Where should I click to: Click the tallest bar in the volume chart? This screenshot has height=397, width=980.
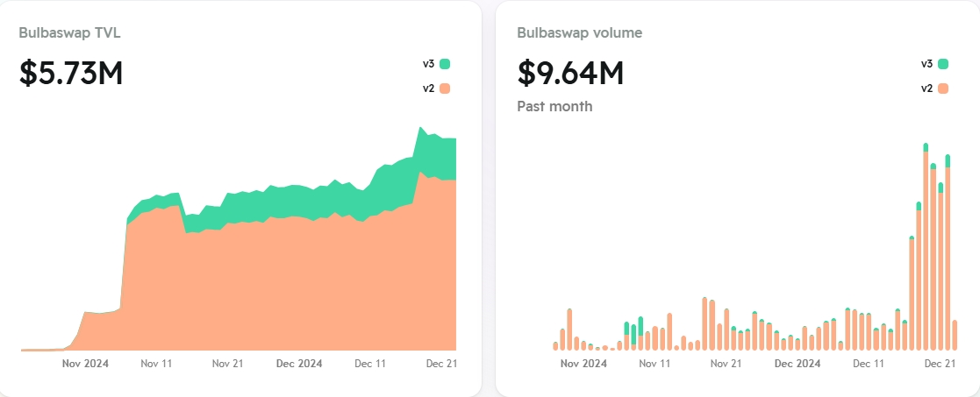tap(926, 246)
